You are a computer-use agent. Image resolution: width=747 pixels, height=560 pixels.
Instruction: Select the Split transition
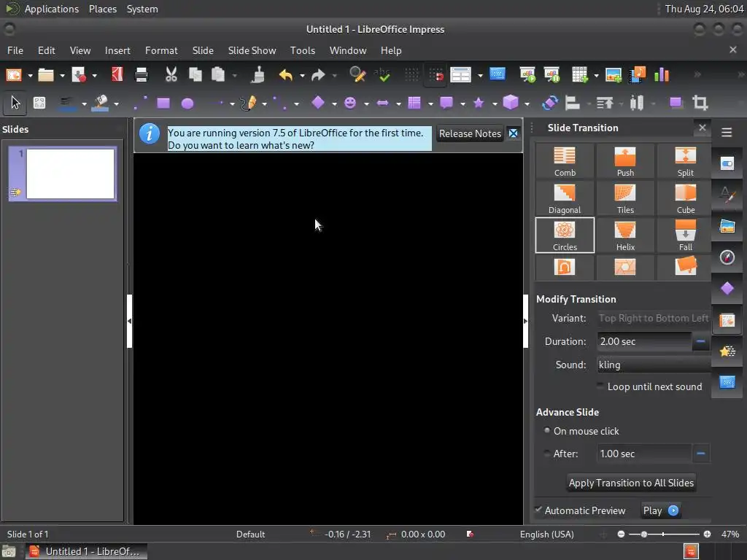coord(685,161)
